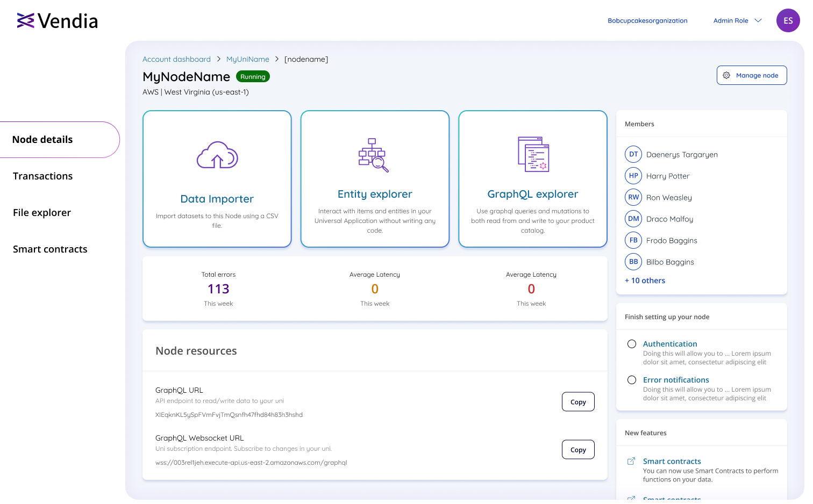Click the Total errors value 113
The width and height of the screenshot is (813, 504).
click(218, 289)
